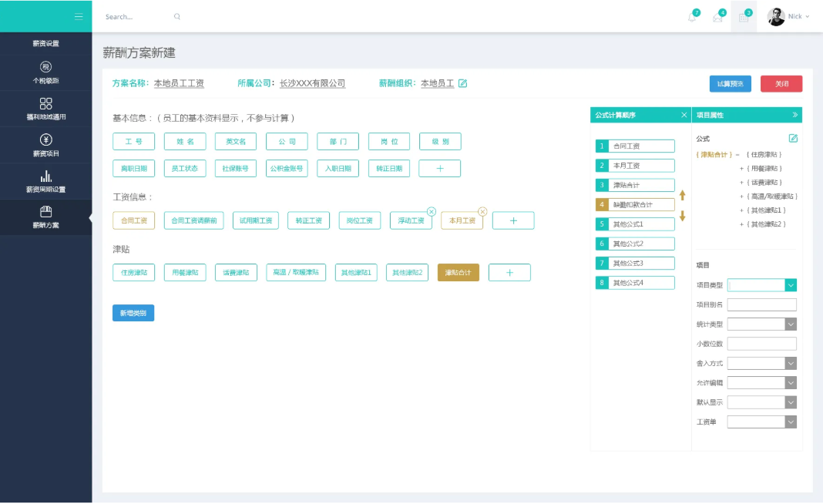This screenshot has width=823, height=504.
Task: Click the 项目别名 input field
Action: 762,304
